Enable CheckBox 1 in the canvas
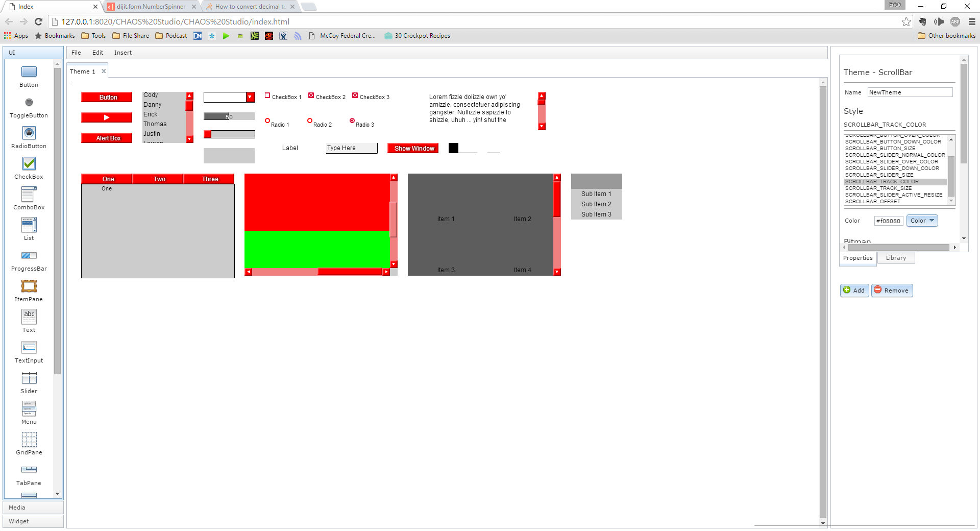 267,95
